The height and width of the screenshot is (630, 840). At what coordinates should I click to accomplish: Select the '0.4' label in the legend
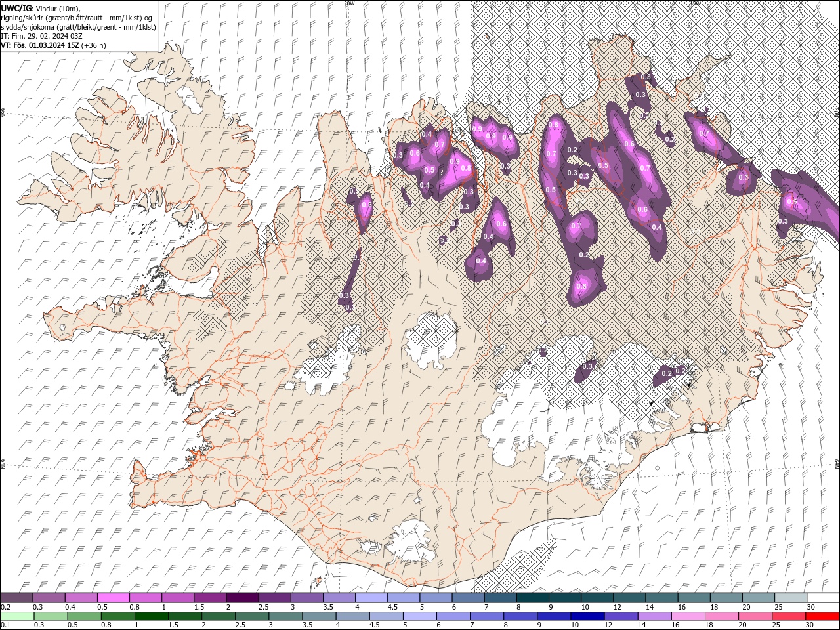70,607
